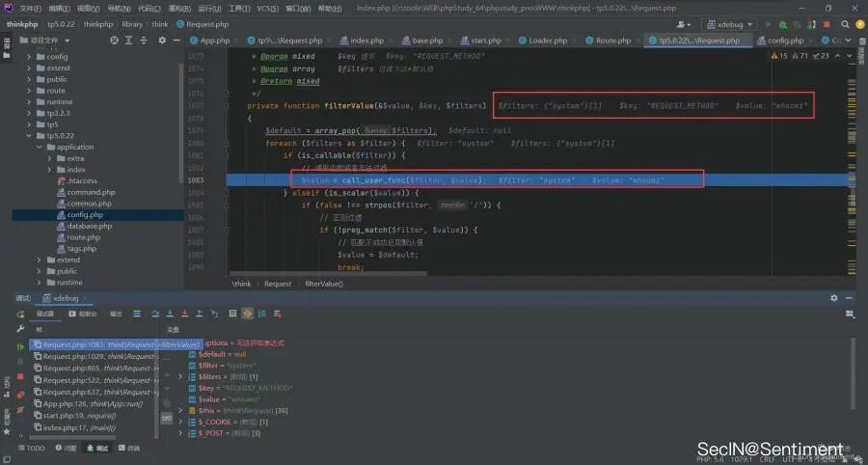
Task: Open project panel gear settings
Action: [162, 41]
